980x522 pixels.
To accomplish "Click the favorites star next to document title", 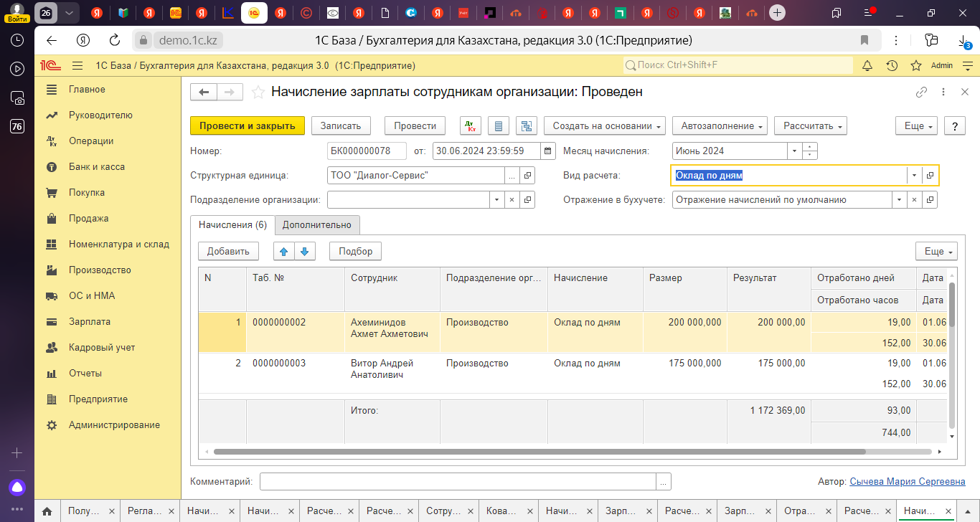I will point(258,92).
